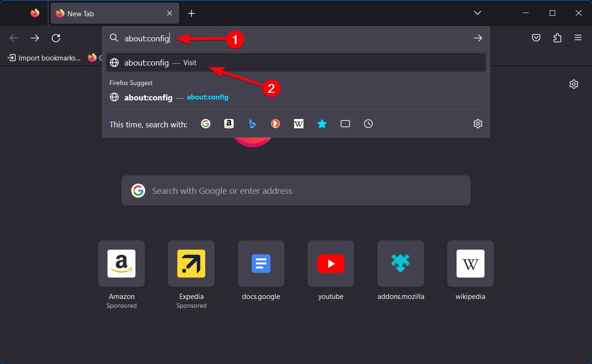Screen dimensions: 592x364
Task: Click the Google logo in the page search box
Action: coord(138,191)
